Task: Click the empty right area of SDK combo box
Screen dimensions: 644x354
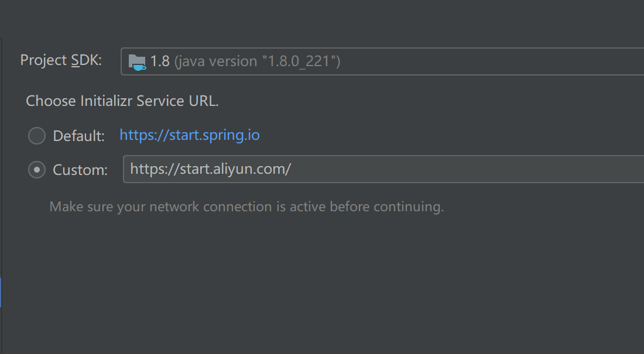Action: (x=493, y=61)
